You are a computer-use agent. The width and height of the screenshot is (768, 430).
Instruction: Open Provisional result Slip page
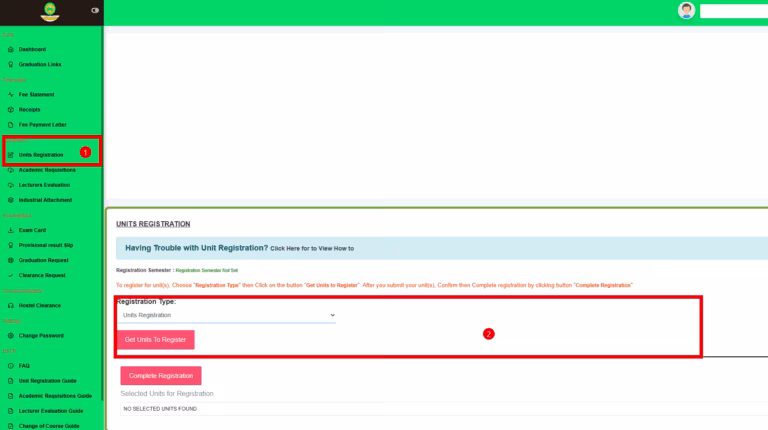[46, 245]
